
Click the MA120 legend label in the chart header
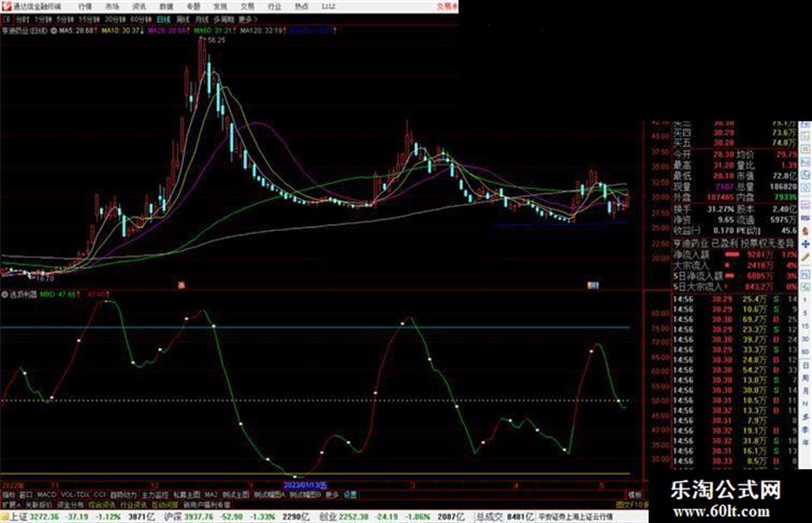[261, 31]
